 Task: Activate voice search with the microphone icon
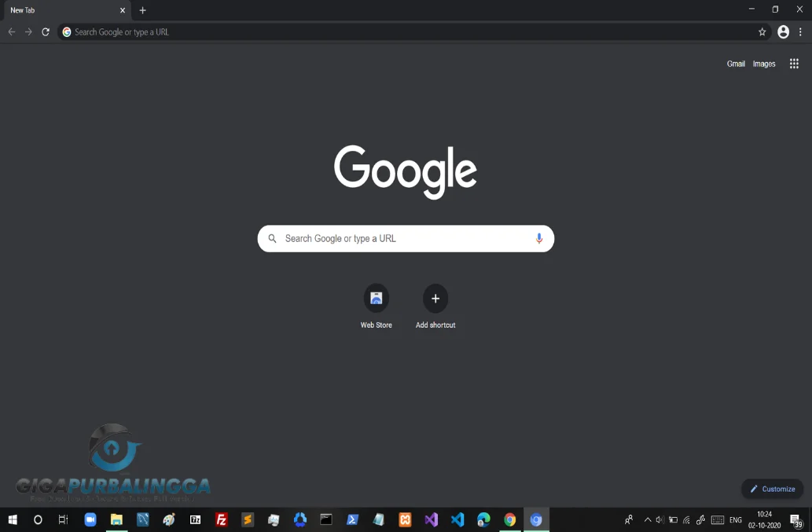(538, 238)
